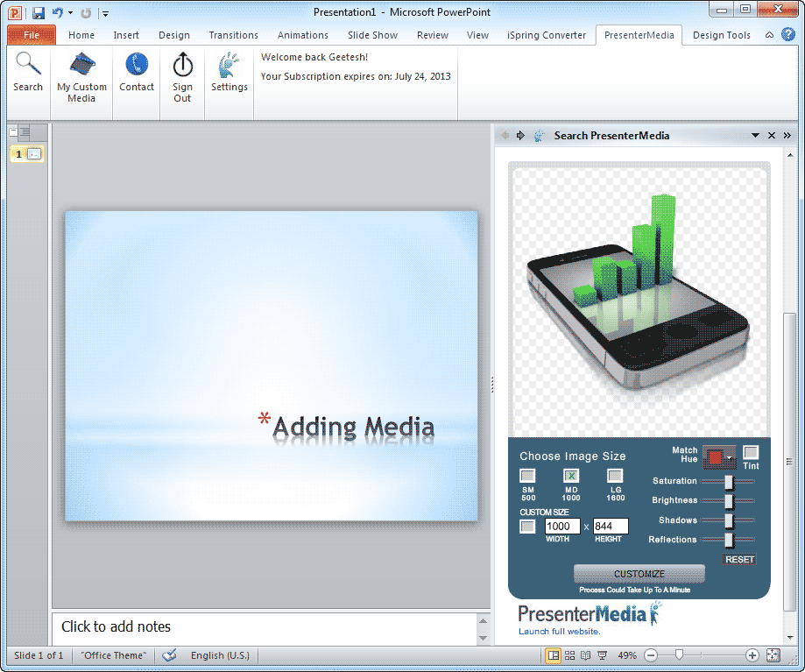The width and height of the screenshot is (805, 672).
Task: Open Customize Quick Access Toolbar dropdown
Action: tap(105, 13)
